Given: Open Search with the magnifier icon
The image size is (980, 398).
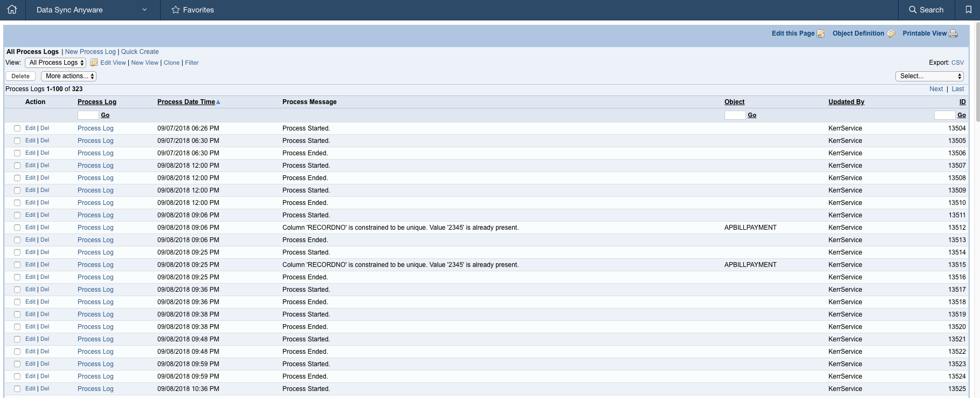Looking at the screenshot, I should click(x=913, y=10).
